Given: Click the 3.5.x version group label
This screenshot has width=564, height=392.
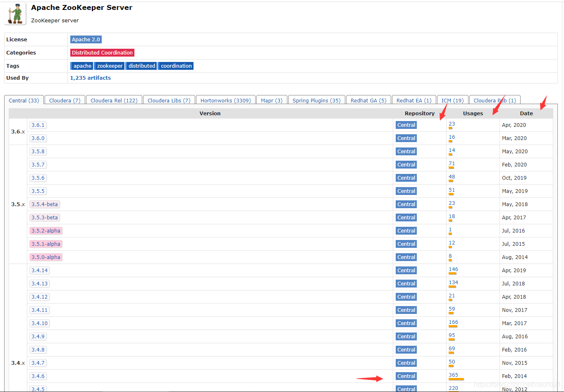Looking at the screenshot, I should pos(18,204).
